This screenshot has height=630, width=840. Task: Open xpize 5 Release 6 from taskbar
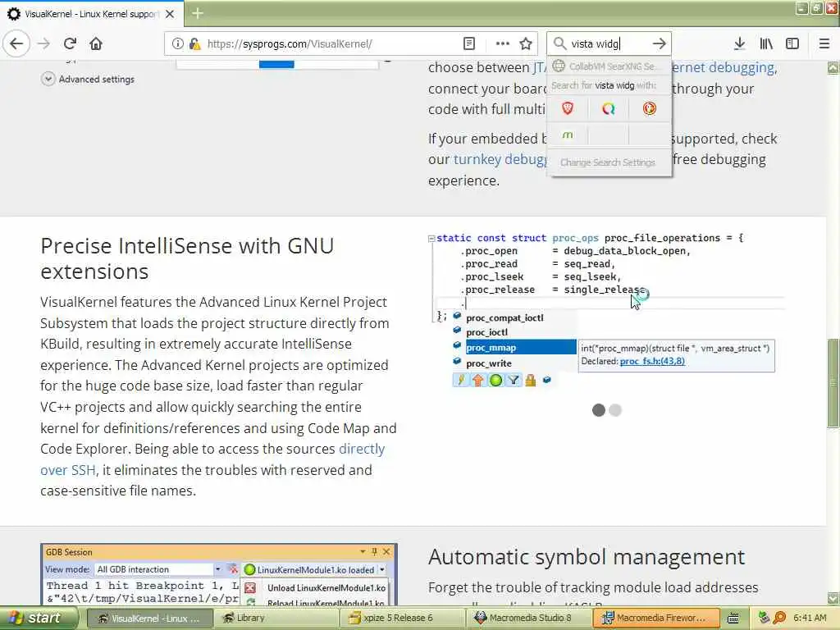tap(402, 619)
